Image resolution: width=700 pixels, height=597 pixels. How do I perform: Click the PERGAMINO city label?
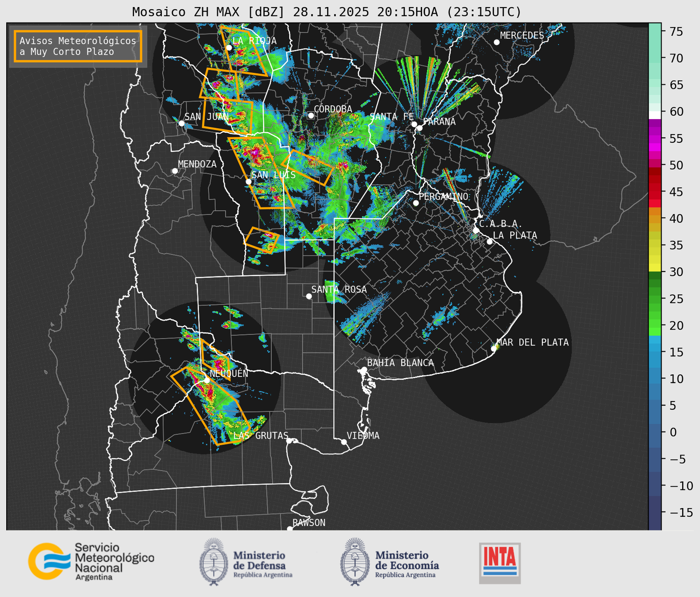pyautogui.click(x=444, y=196)
